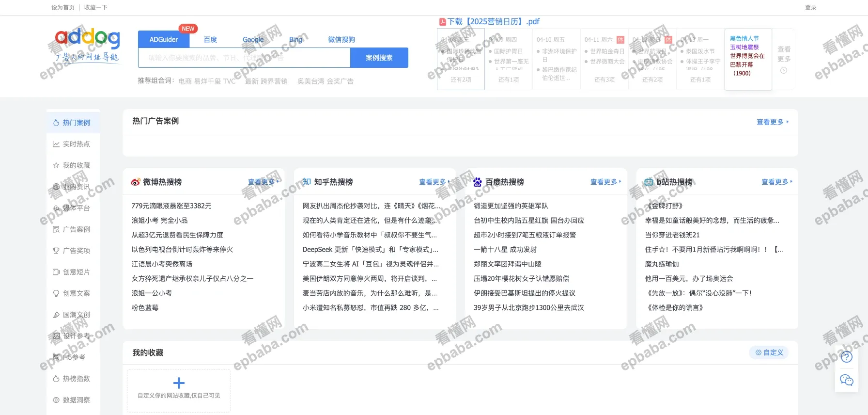Open 他用一百美元，办了场奥运会
Image resolution: width=868 pixels, height=415 pixels.
[x=689, y=278]
